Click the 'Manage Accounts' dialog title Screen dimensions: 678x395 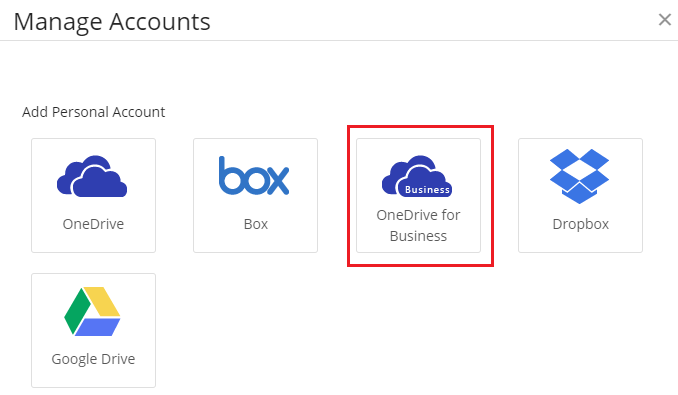tap(112, 22)
